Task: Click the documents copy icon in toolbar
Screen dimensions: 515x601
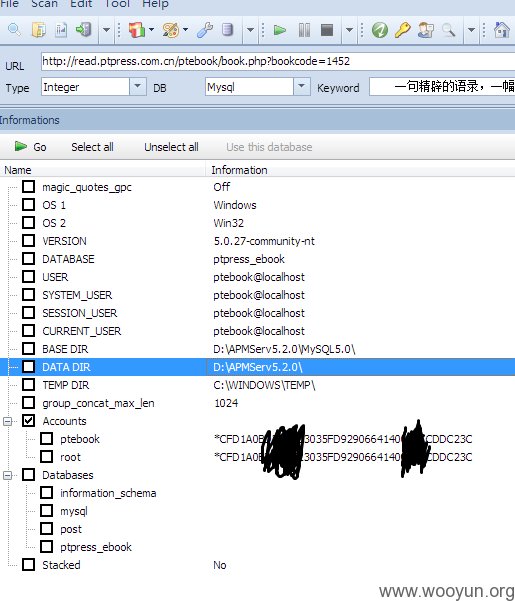Action: click(38, 30)
